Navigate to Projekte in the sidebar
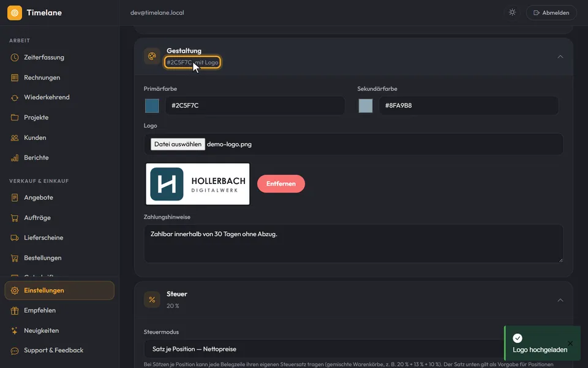Viewport: 588px width, 368px height. pyautogui.click(x=59, y=118)
